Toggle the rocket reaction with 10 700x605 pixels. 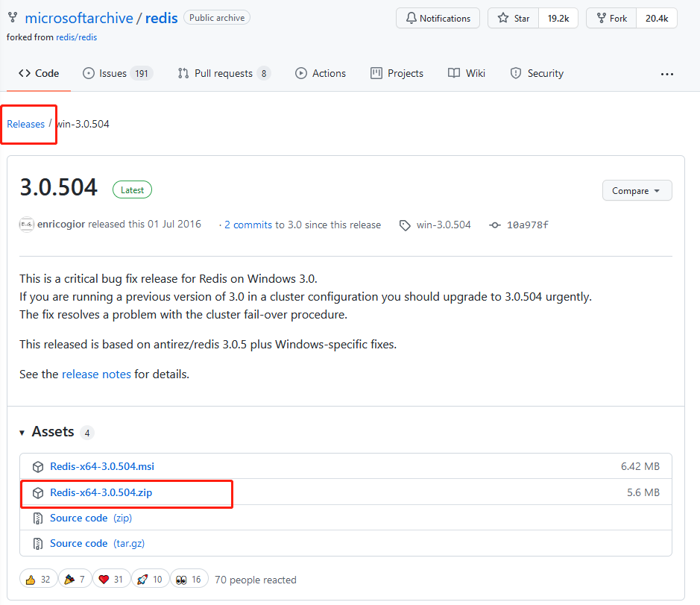(150, 580)
